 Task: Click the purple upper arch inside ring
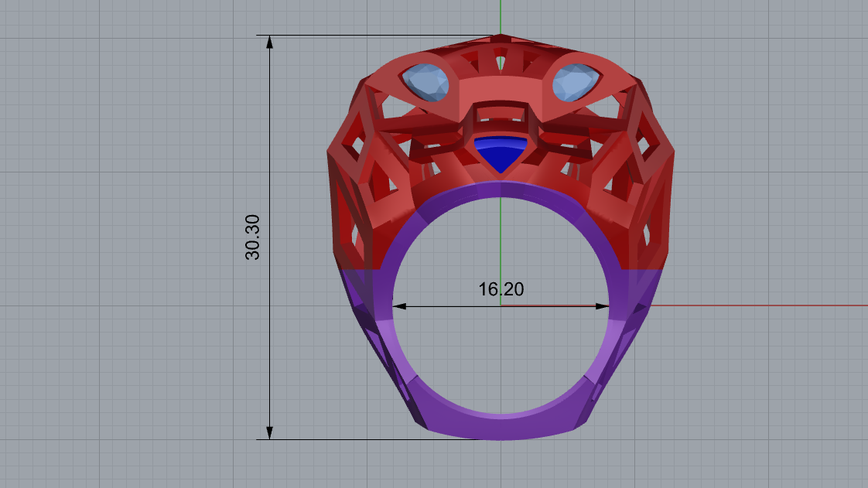pos(501,190)
